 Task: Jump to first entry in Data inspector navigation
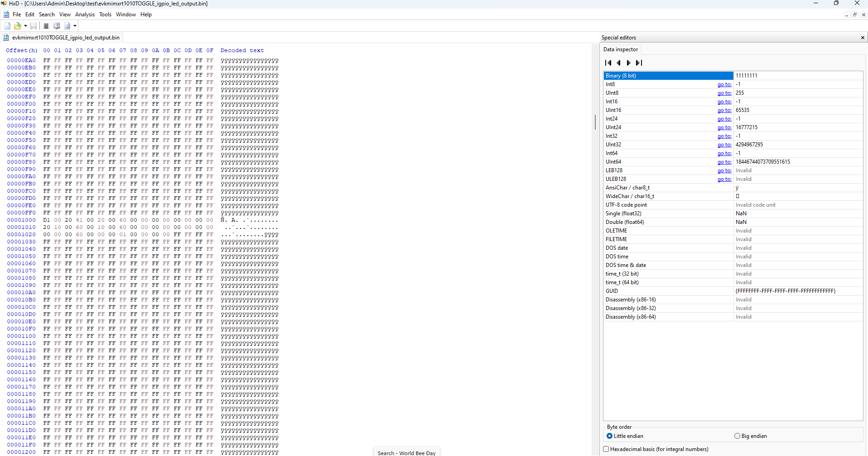pyautogui.click(x=608, y=63)
